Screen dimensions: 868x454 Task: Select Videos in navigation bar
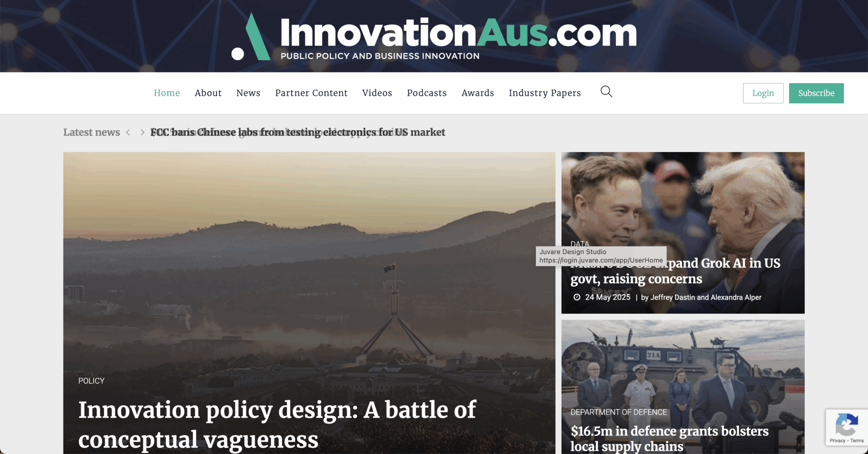click(x=377, y=93)
